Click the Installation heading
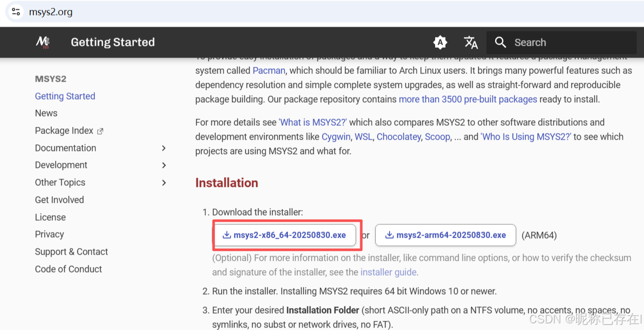The height and width of the screenshot is (330, 644). 227,183
